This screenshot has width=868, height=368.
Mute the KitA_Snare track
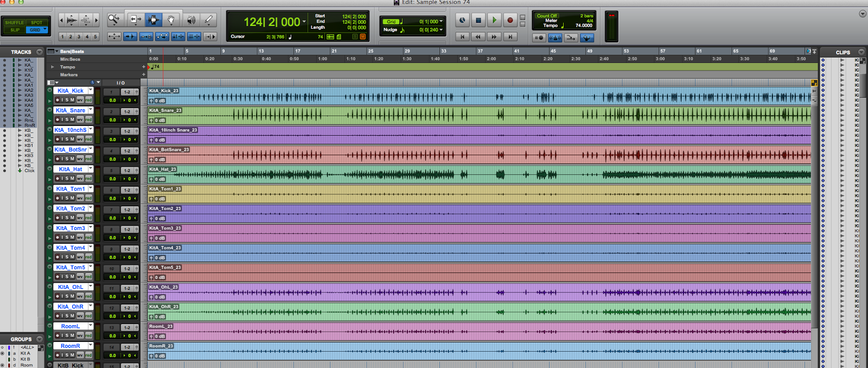(x=72, y=119)
